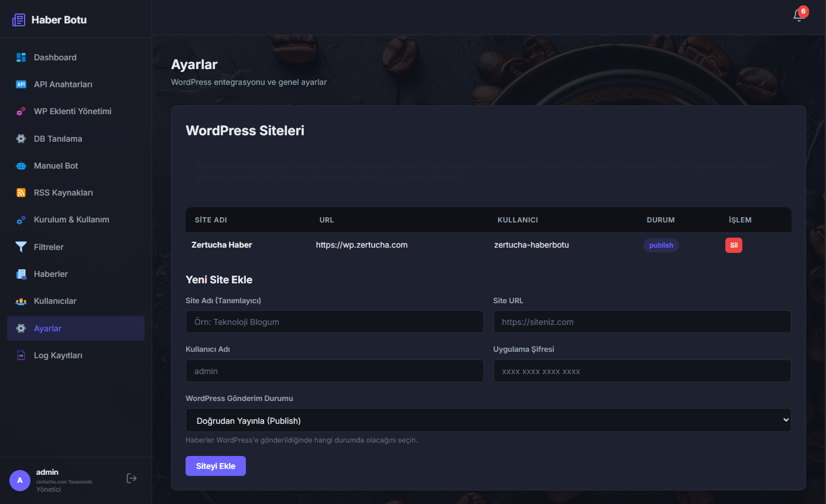Image resolution: width=826 pixels, height=504 pixels.
Task: Click the Filtreler funnel icon
Action: 21,246
